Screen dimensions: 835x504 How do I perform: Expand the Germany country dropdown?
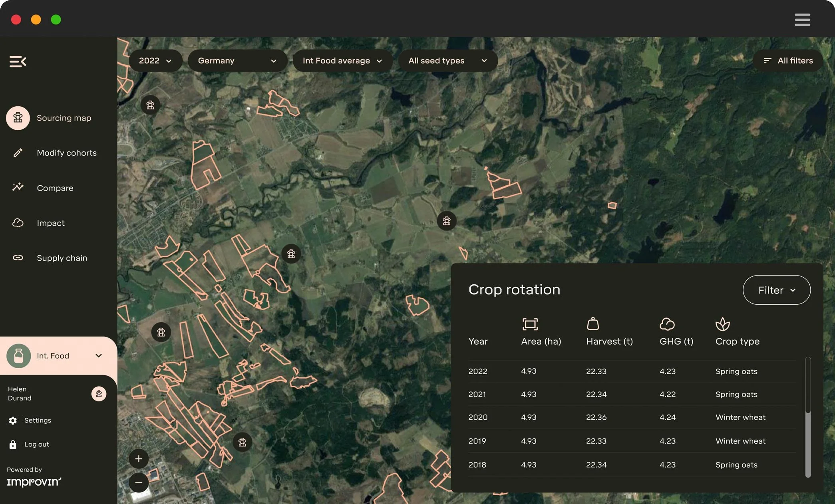237,61
